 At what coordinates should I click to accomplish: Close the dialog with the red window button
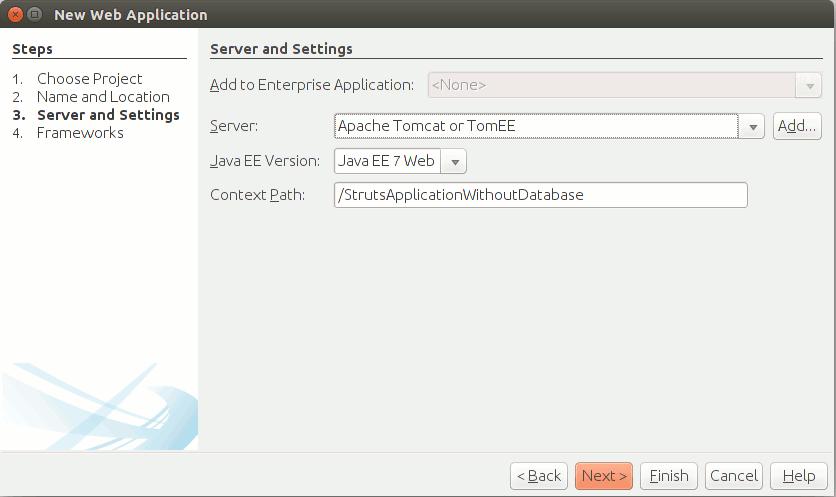click(16, 14)
